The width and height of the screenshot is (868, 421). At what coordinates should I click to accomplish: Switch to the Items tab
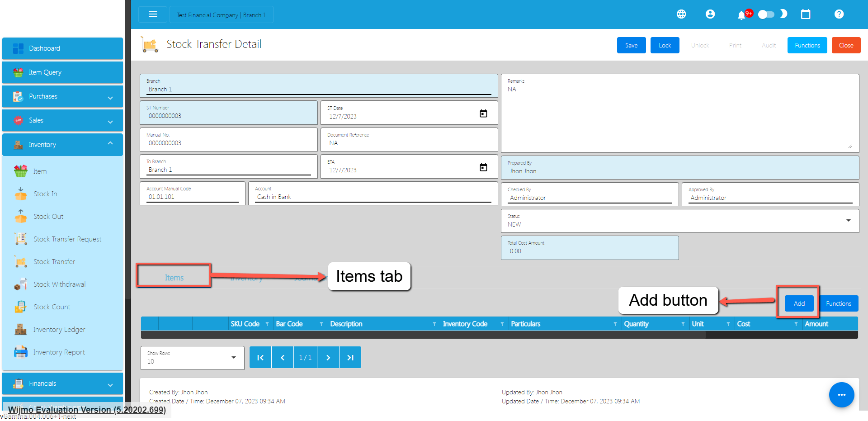pyautogui.click(x=174, y=278)
